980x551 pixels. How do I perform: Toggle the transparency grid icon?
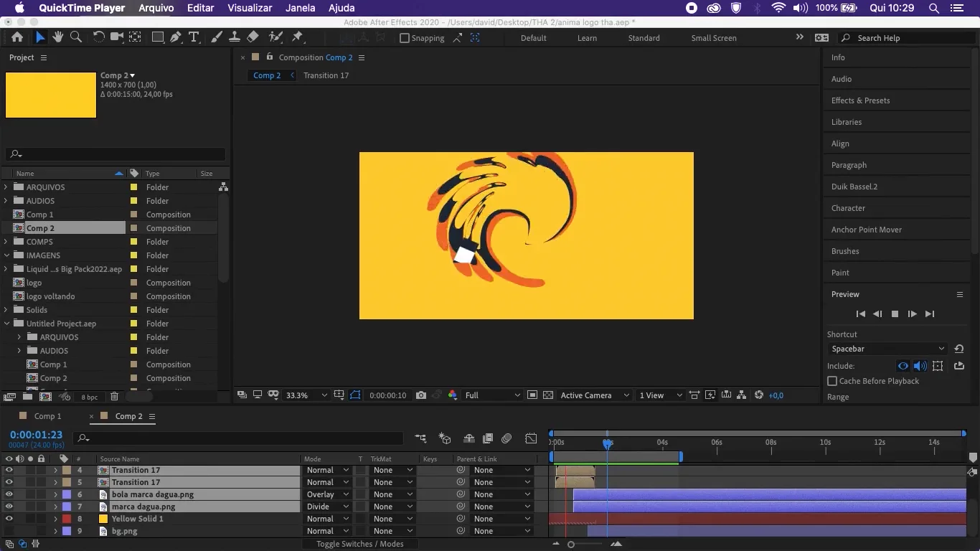click(x=548, y=395)
